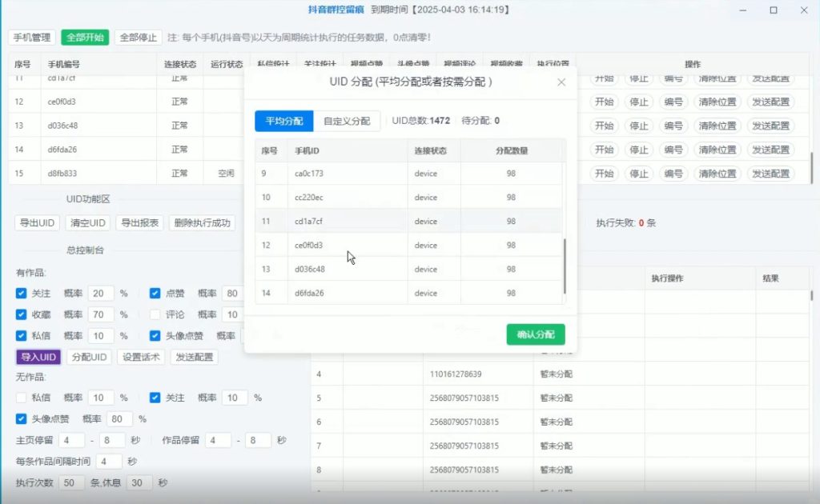Click the purple 导入UID import button
The height and width of the screenshot is (504, 820).
point(37,357)
